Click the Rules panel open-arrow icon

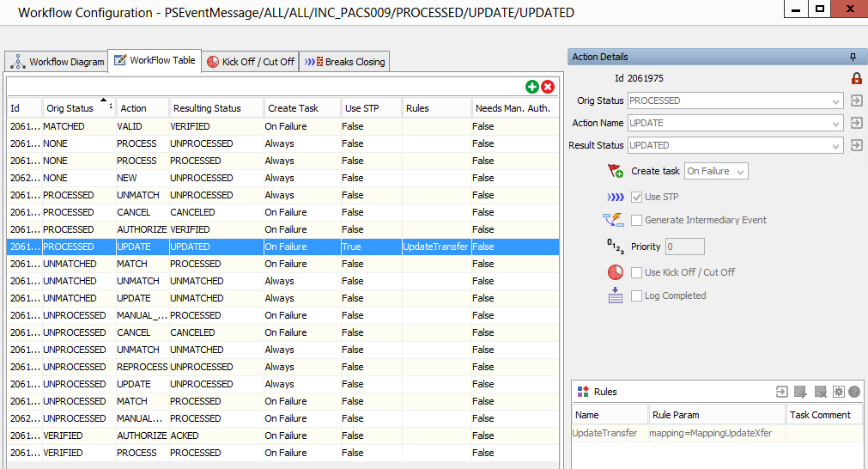pos(781,392)
